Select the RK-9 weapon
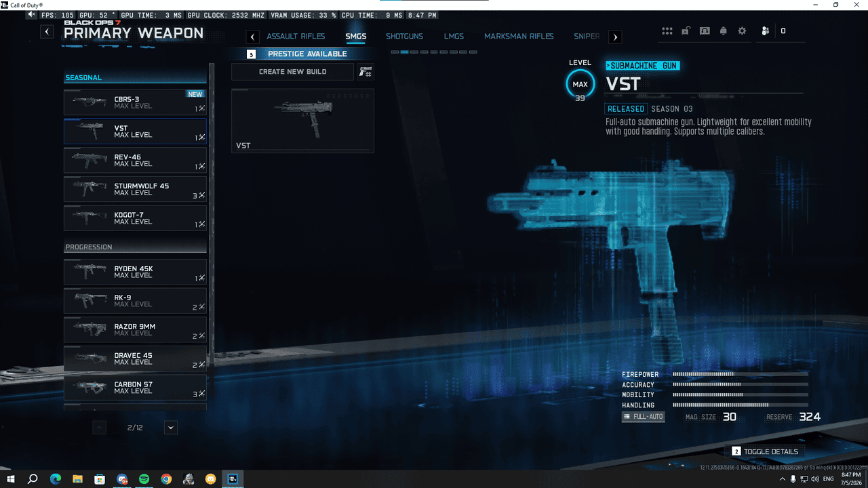The width and height of the screenshot is (868, 488). coord(135,301)
